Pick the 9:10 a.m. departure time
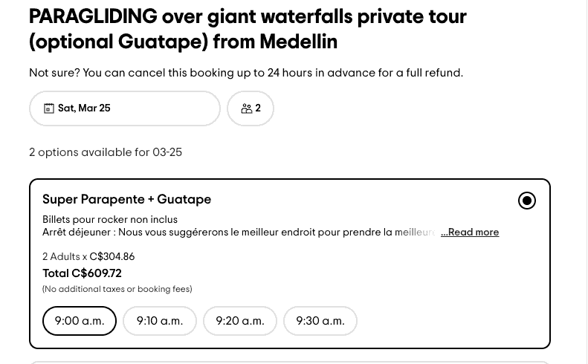The image size is (588, 364). click(x=160, y=321)
